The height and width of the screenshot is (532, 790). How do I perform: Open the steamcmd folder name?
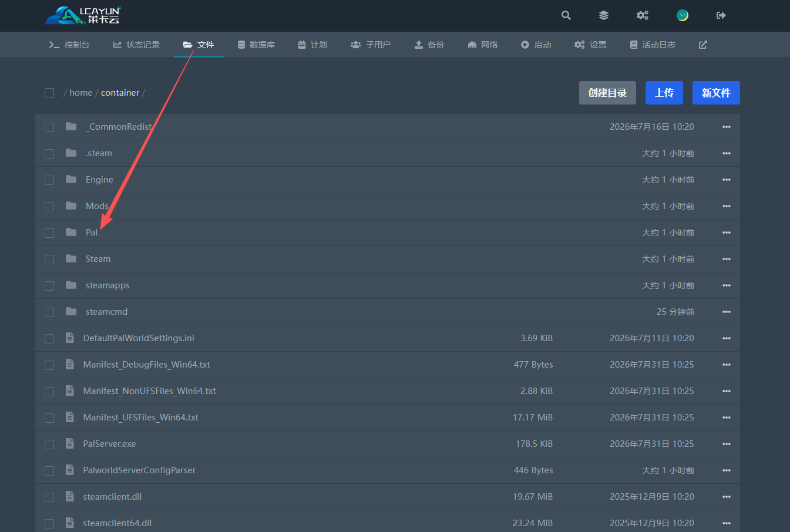[x=106, y=312]
